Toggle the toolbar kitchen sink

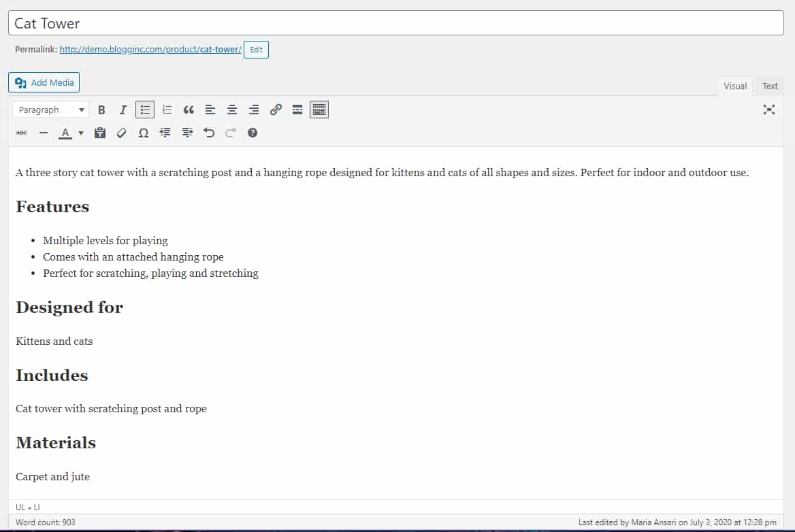coord(319,110)
